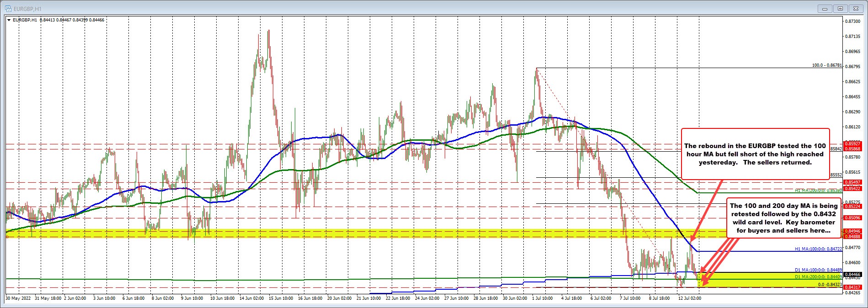Click the current price tag 0.84466

(x=852, y=274)
